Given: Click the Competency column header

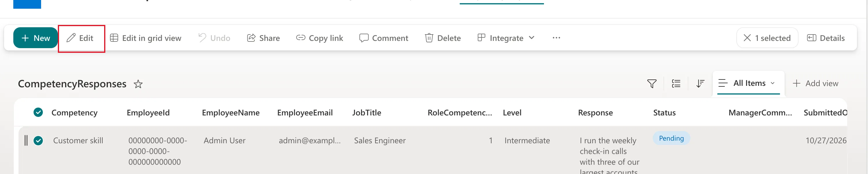Looking at the screenshot, I should coord(74,113).
